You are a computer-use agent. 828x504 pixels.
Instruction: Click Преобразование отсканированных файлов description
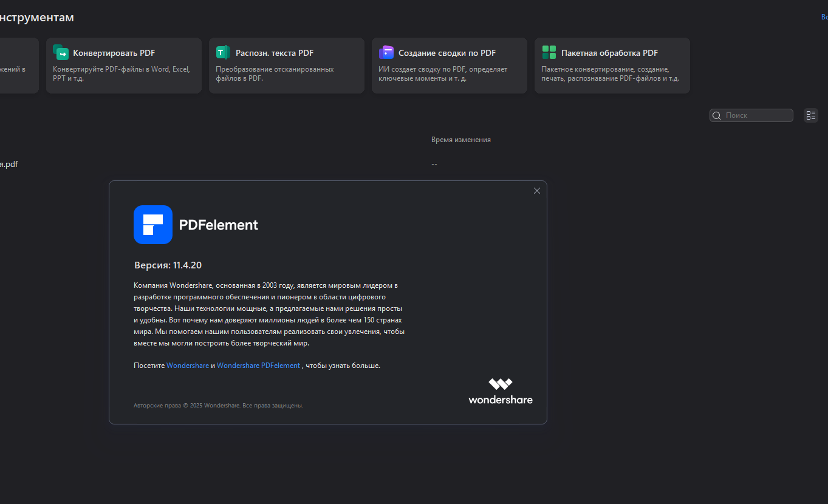[x=275, y=73]
